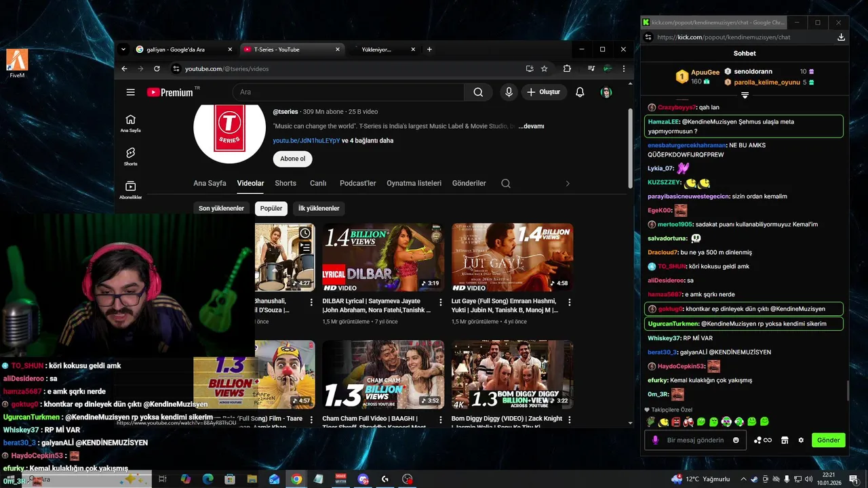Open options menu for Lut Gaye video
Screen dimensions: 868x488
click(570, 302)
